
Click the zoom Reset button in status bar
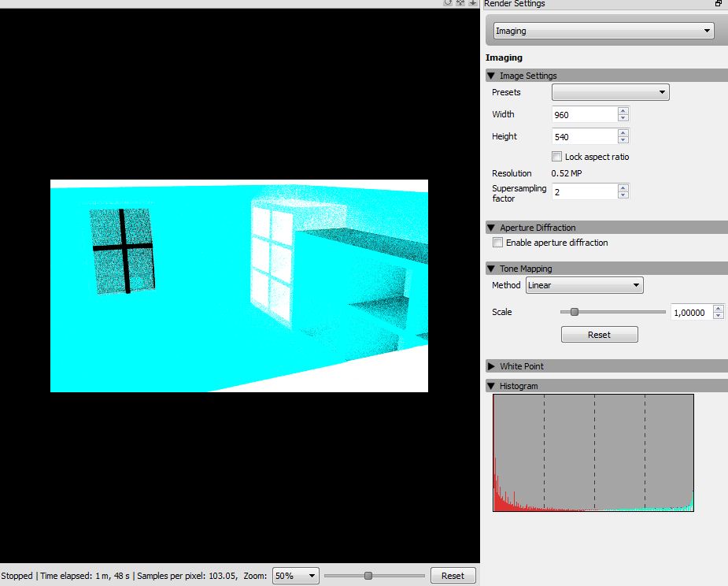coord(453,576)
